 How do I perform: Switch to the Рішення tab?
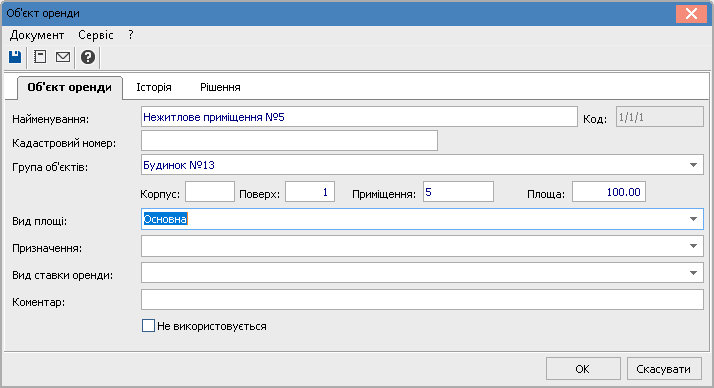coord(220,87)
